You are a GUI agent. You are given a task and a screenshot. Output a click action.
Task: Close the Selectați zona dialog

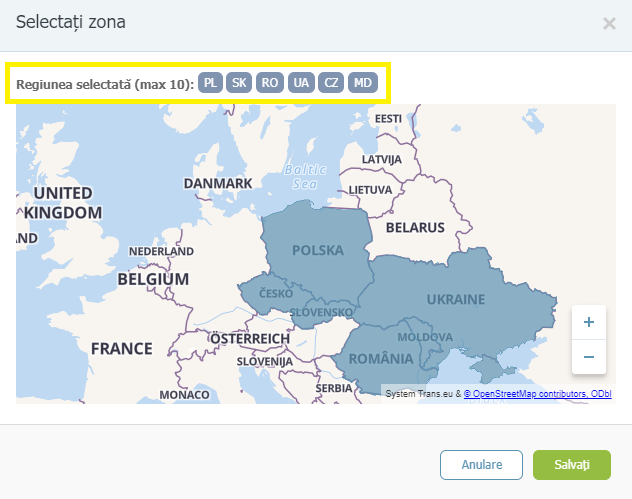coord(609,23)
